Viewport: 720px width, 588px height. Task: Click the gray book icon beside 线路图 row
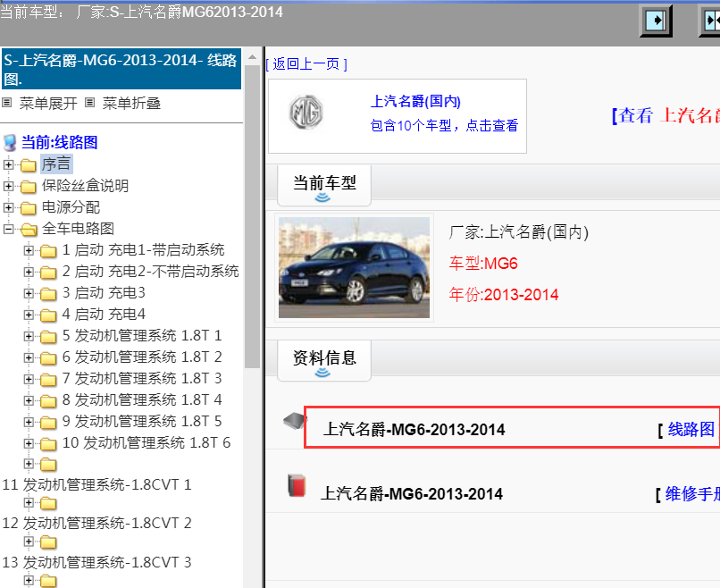295,420
